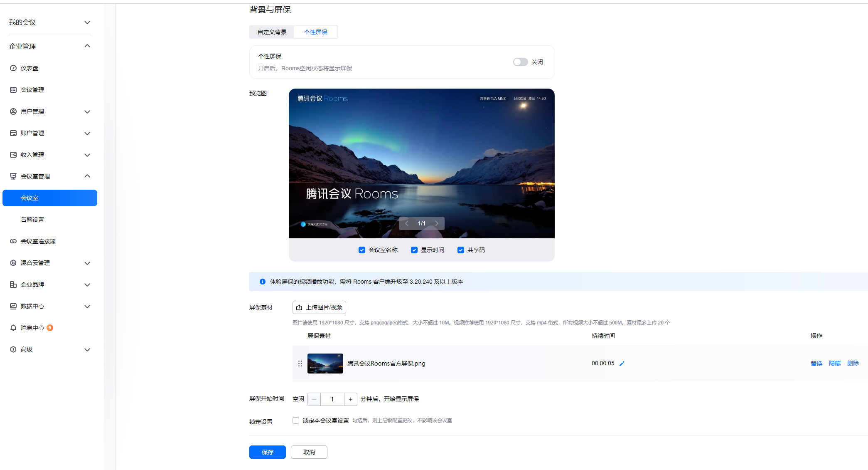Uncheck the 显示时间 checkbox
This screenshot has width=868, height=470.
click(x=414, y=250)
